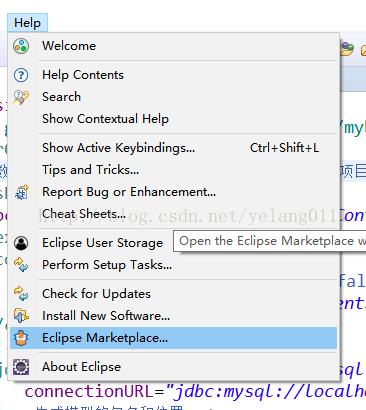Click the Help Contents question mark icon
Image resolution: width=366 pixels, height=410 pixels.
[21, 75]
